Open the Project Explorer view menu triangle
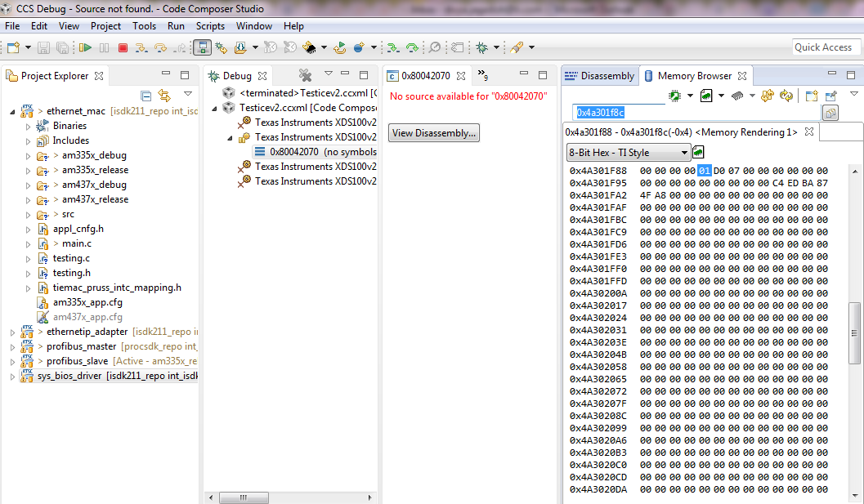This screenshot has height=504, width=864. point(188,94)
